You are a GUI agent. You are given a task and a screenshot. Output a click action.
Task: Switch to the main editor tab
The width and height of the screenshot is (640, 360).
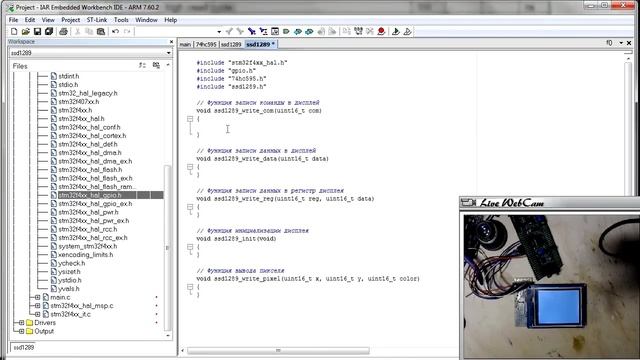[x=185, y=44]
